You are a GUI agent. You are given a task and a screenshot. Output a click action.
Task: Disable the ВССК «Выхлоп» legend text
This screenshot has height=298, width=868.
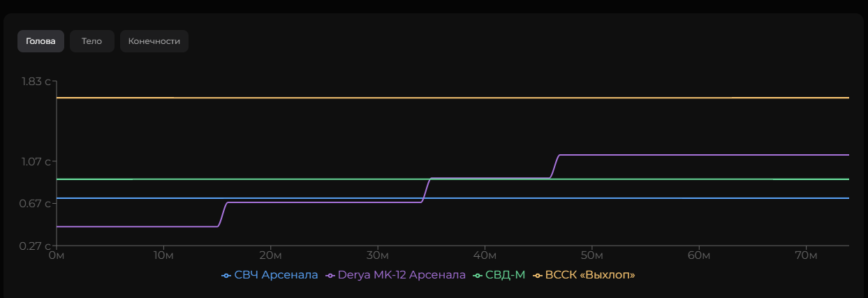pos(590,275)
